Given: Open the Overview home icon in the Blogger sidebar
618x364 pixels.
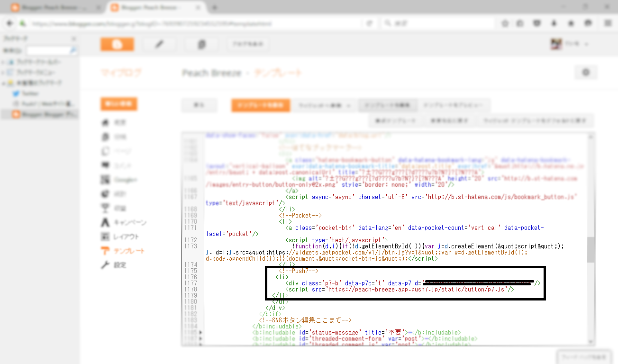Looking at the screenshot, I should pos(106,123).
